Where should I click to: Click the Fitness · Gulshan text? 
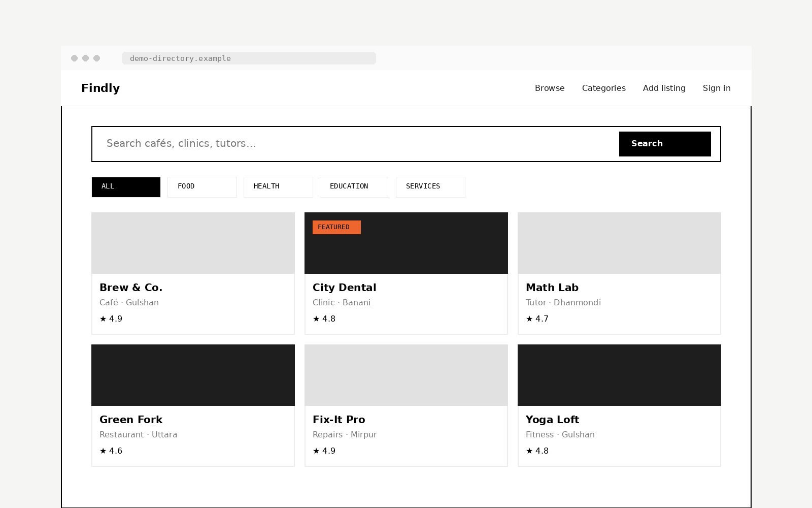click(x=560, y=434)
